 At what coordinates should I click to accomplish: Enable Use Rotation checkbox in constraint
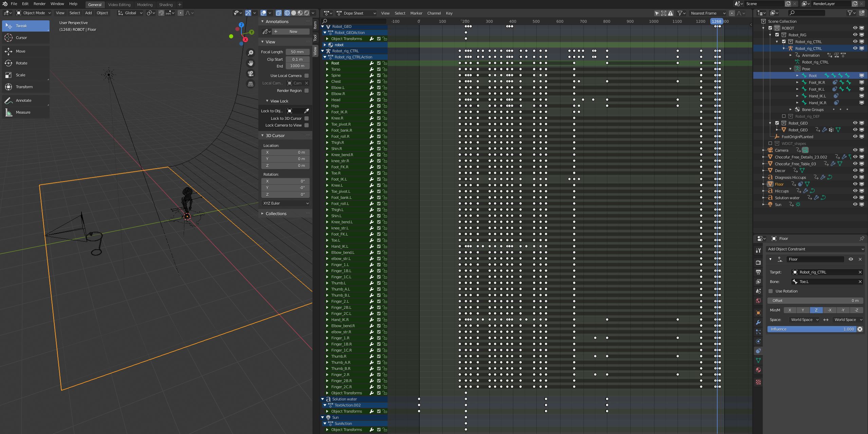pyautogui.click(x=771, y=291)
